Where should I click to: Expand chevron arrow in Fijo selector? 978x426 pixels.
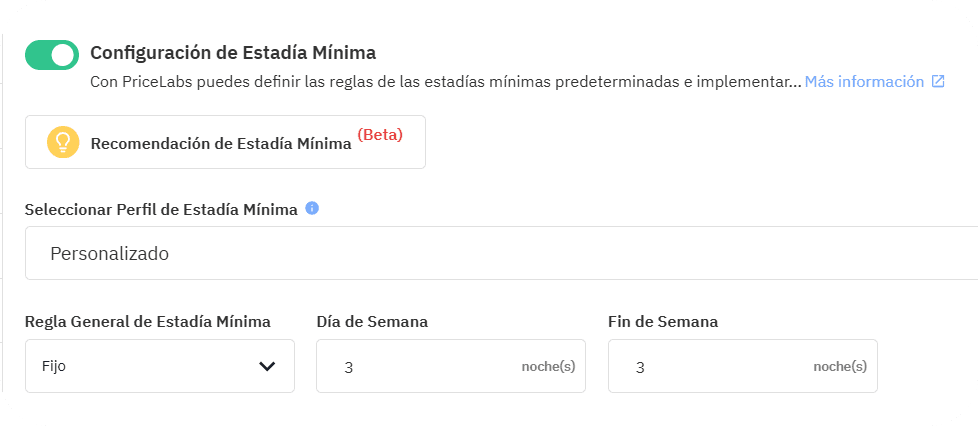click(x=267, y=366)
